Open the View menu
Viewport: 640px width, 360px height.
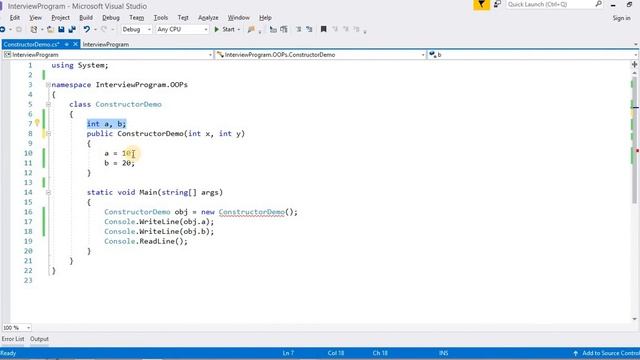[x=36, y=18]
